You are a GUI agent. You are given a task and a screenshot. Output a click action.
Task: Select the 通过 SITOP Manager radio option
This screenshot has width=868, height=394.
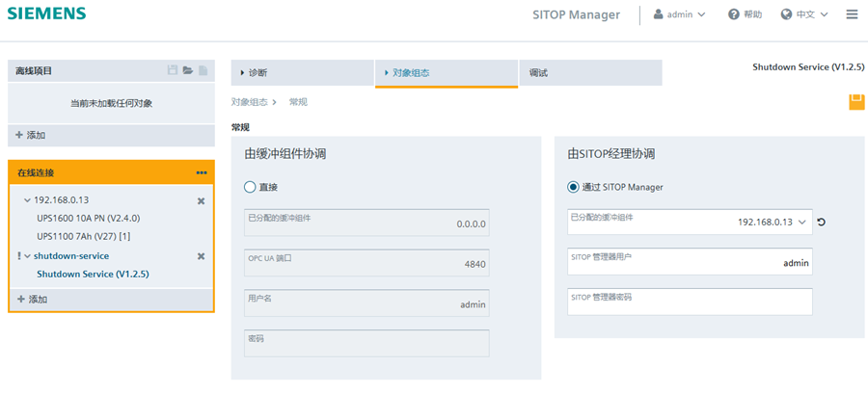[x=573, y=187]
